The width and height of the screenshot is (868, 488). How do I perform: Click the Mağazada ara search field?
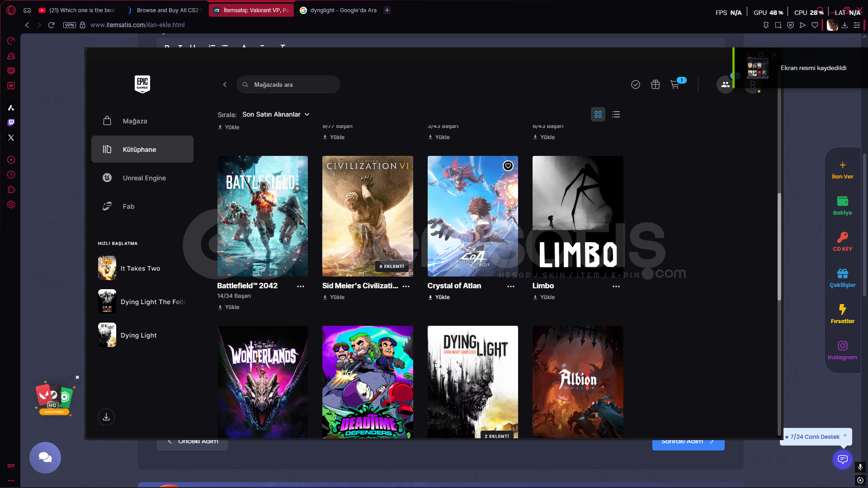click(289, 84)
